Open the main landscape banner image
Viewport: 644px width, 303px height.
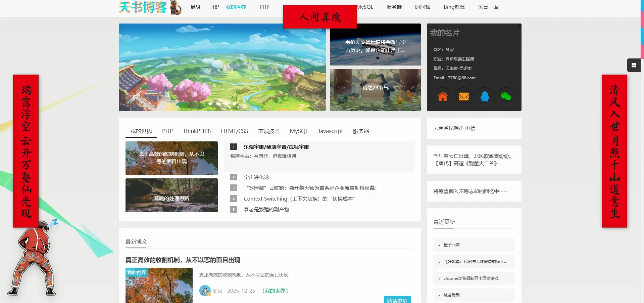pos(222,67)
